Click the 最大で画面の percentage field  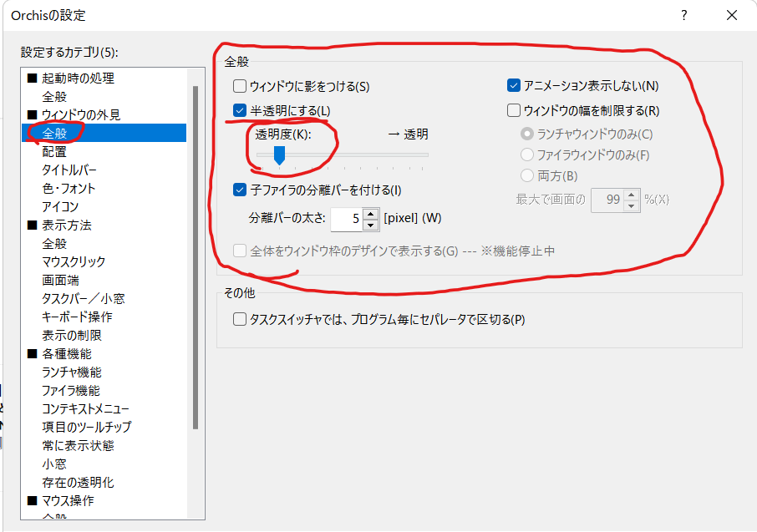(607, 200)
